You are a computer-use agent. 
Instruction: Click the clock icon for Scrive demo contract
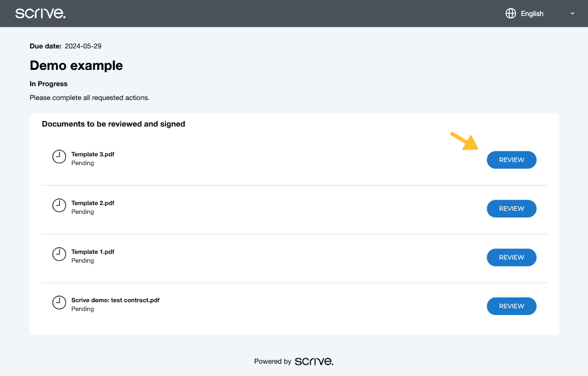(59, 302)
